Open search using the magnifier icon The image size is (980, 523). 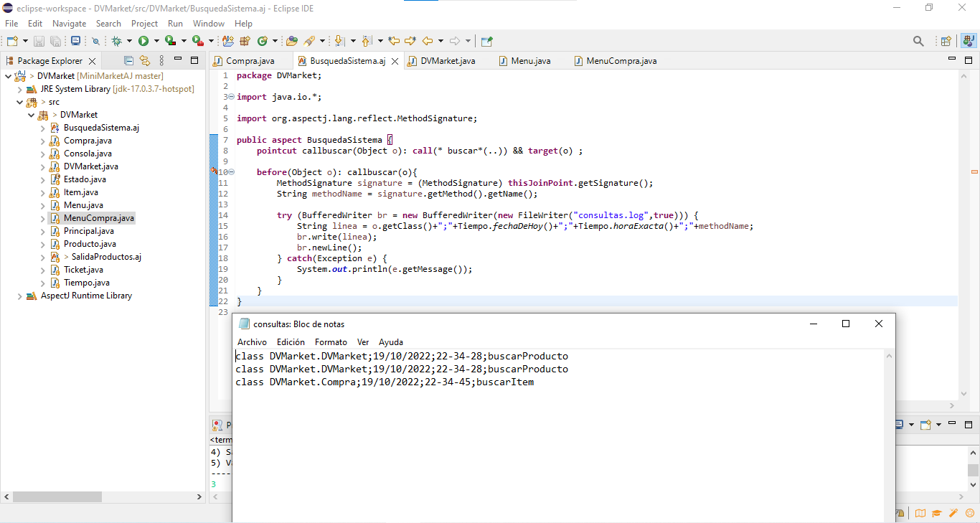click(918, 41)
